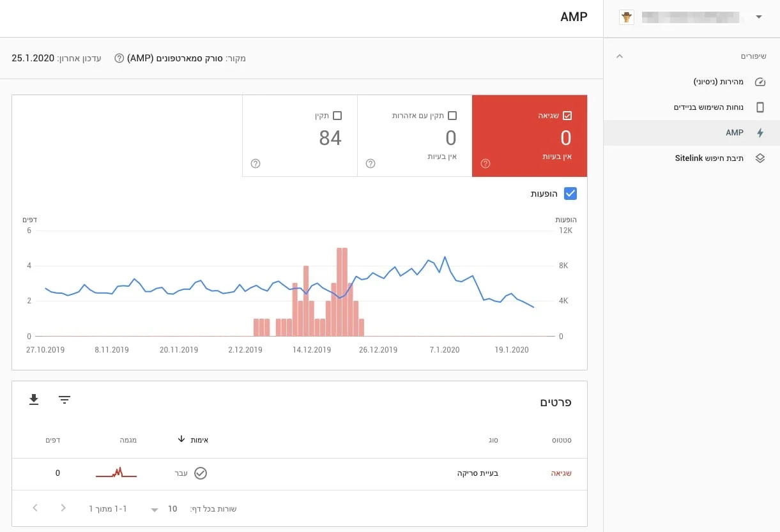Click the lightning bolt AMP icon in sidebar
The width and height of the screenshot is (780, 532).
760,133
